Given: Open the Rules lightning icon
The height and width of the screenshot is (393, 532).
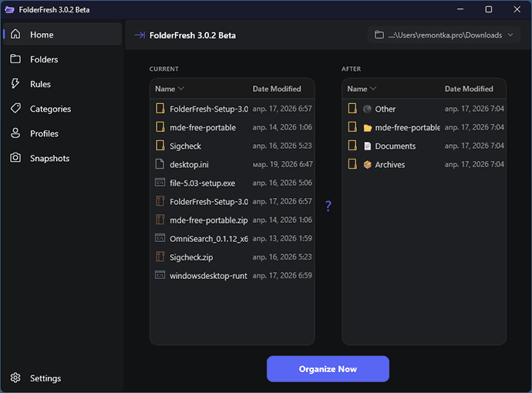Looking at the screenshot, I should tap(15, 83).
